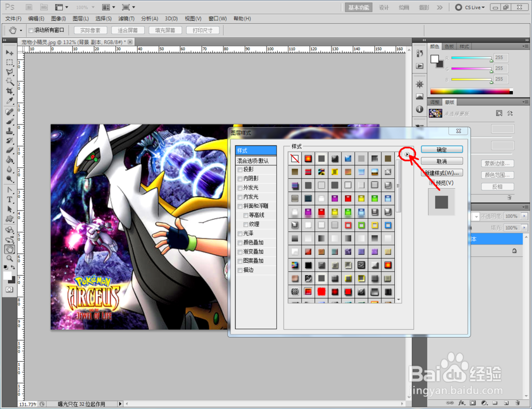Open the styles flyout menu arrow

407,155
